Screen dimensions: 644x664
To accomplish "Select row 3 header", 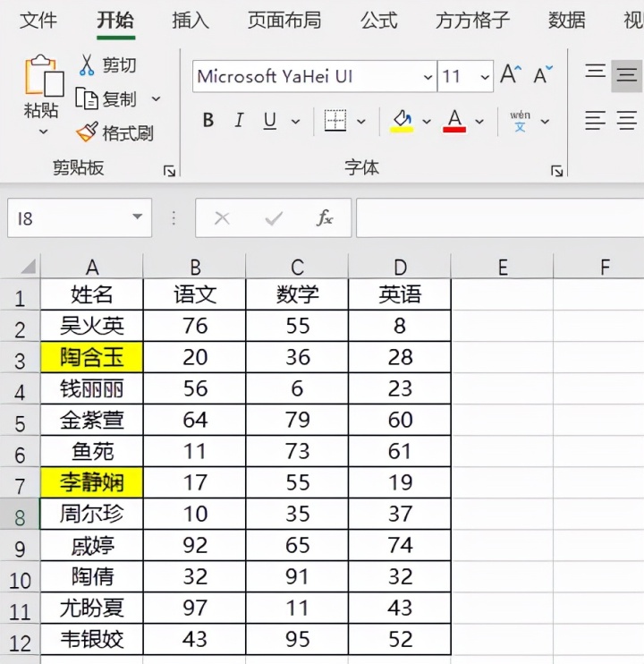I will [20, 357].
